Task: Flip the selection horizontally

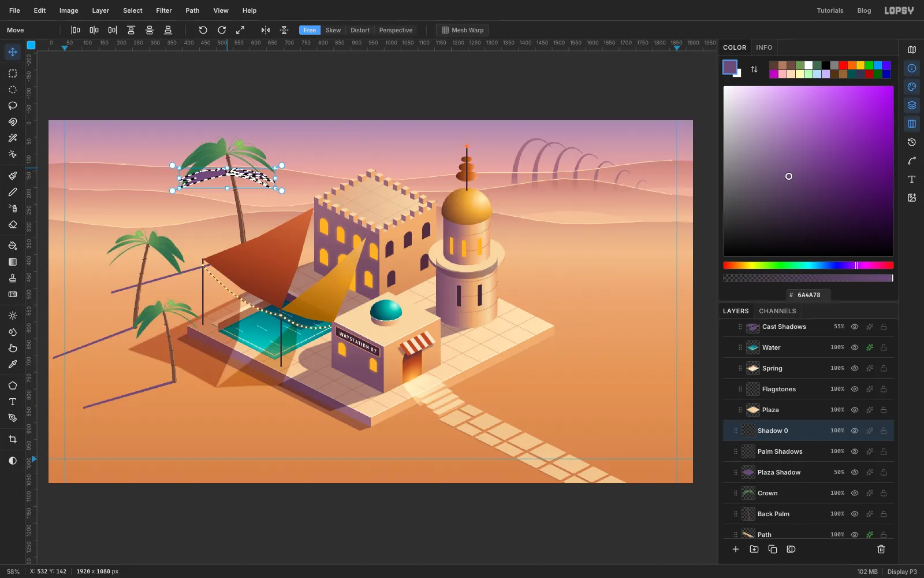Action: click(x=266, y=30)
